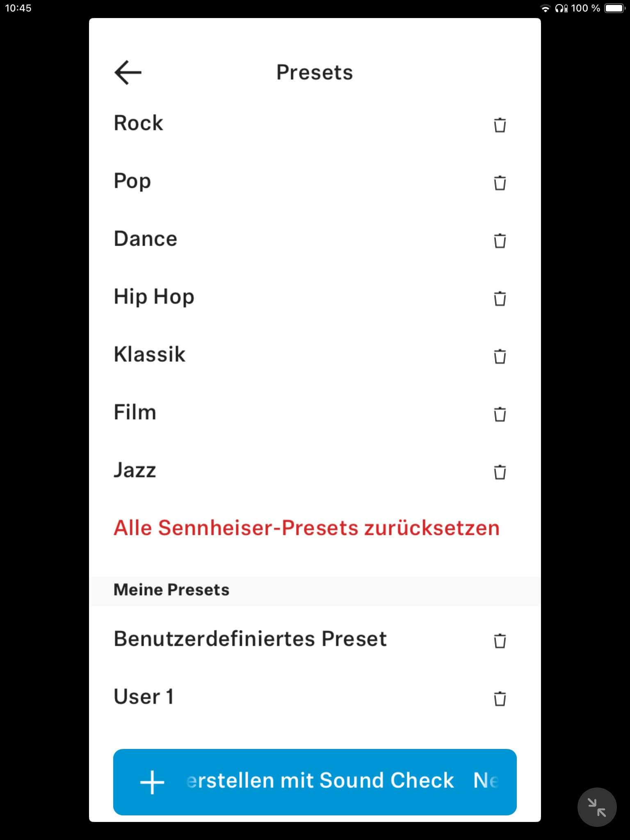The width and height of the screenshot is (630, 840).
Task: Remove the Hip Hop preset
Action: [x=500, y=298]
